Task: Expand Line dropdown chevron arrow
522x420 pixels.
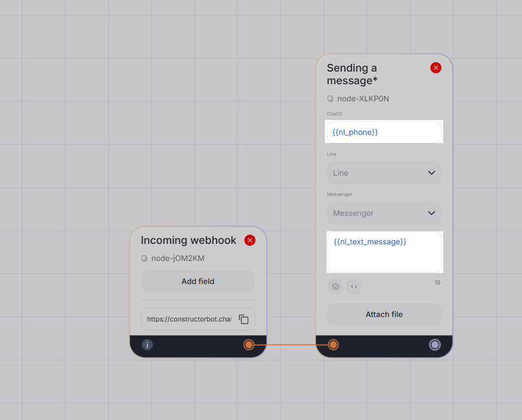Action: (x=432, y=173)
